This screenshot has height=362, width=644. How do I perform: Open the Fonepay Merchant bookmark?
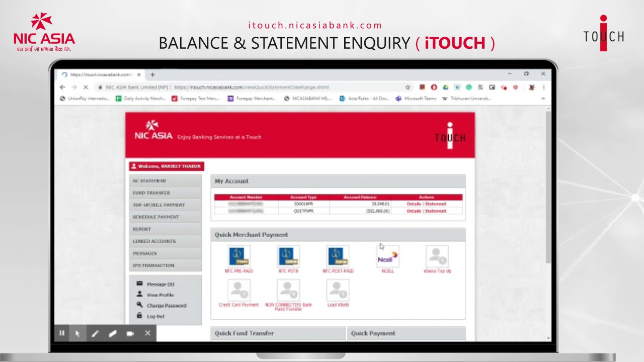coord(252,99)
